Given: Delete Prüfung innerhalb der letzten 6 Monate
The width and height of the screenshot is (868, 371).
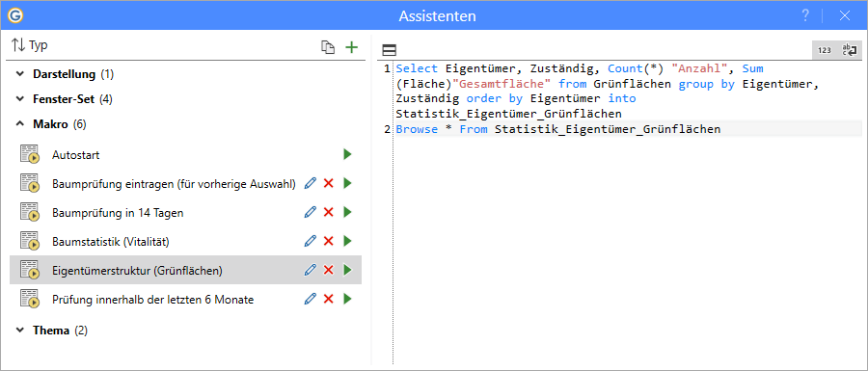Looking at the screenshot, I should [x=328, y=299].
